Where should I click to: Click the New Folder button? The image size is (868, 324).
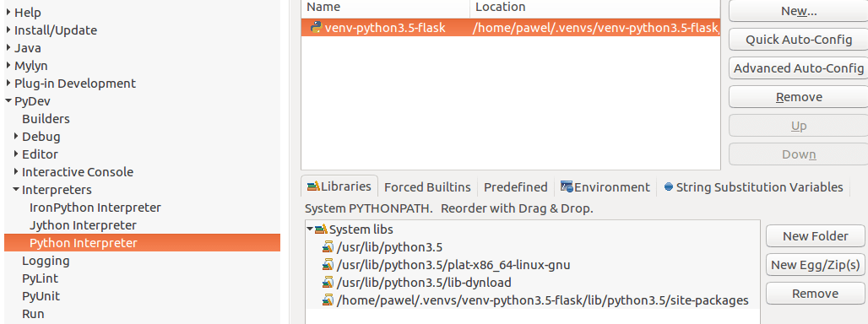point(816,236)
